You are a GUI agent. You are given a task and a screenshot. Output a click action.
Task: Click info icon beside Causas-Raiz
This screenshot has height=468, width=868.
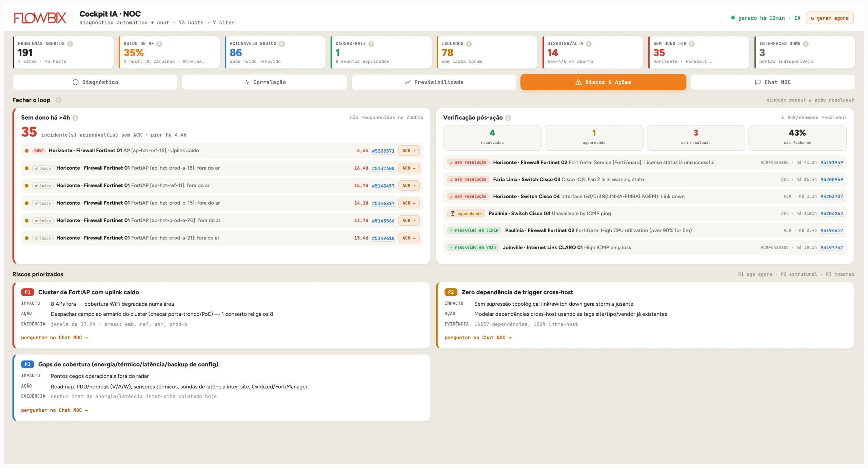coord(371,44)
